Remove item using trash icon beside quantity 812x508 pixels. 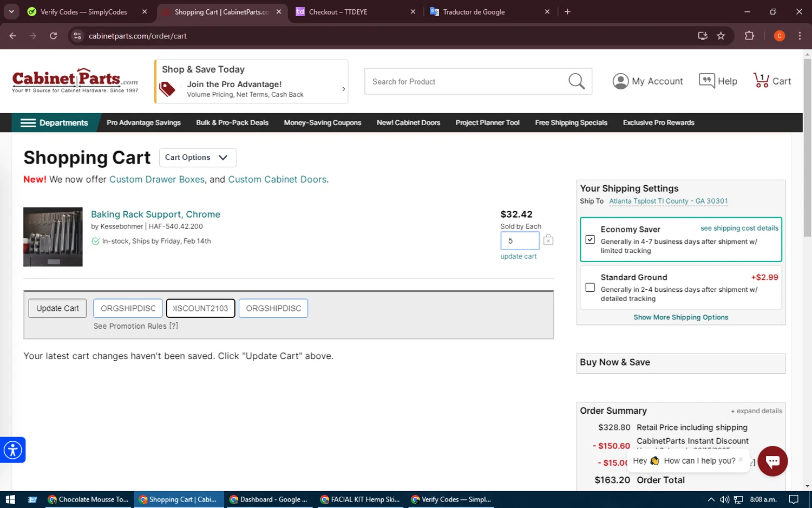(548, 240)
